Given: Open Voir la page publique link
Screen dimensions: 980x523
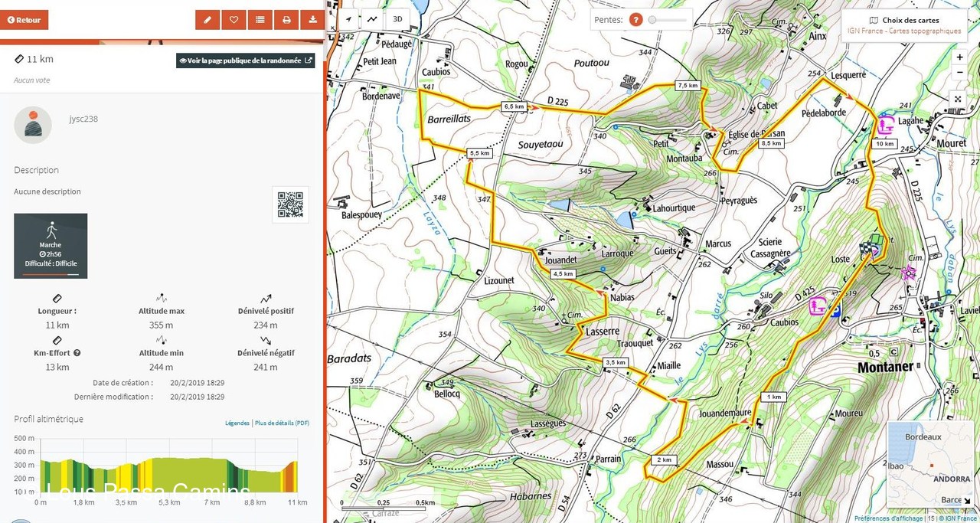Looking at the screenshot, I should tap(245, 60).
